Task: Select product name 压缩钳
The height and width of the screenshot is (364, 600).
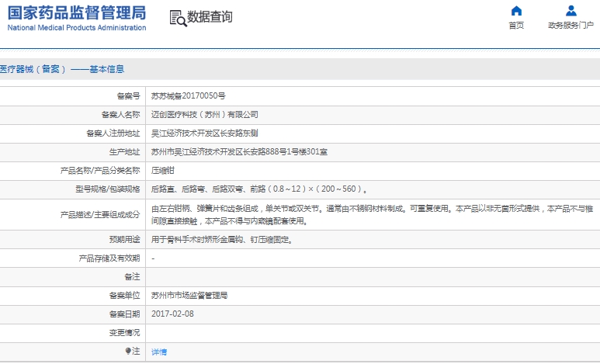Action: [163, 170]
